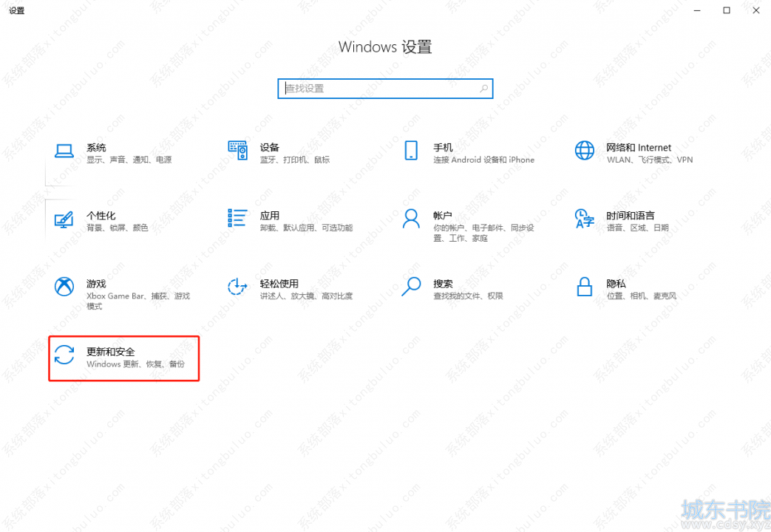Click the Windows 设置 page heading
The width and height of the screenshot is (771, 532).
pyautogui.click(x=385, y=47)
